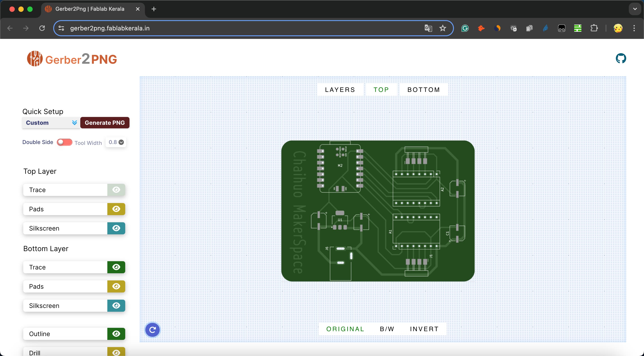Click the green striped extension icon

click(578, 28)
